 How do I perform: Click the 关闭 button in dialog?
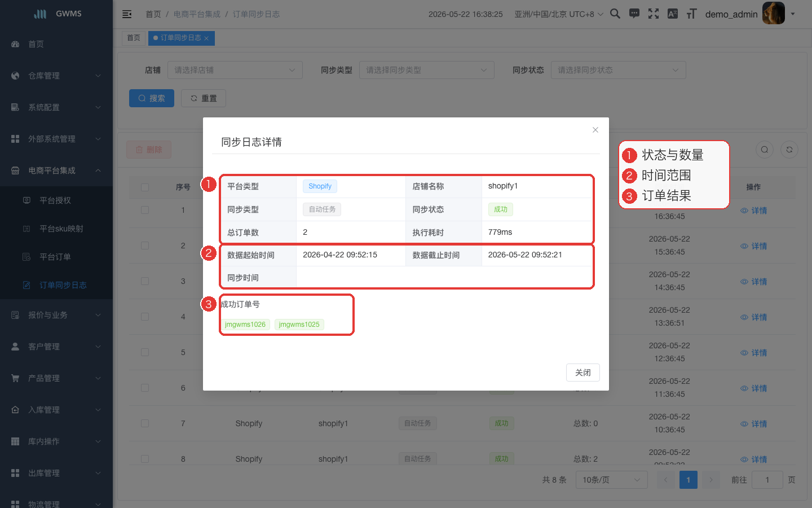coord(583,373)
